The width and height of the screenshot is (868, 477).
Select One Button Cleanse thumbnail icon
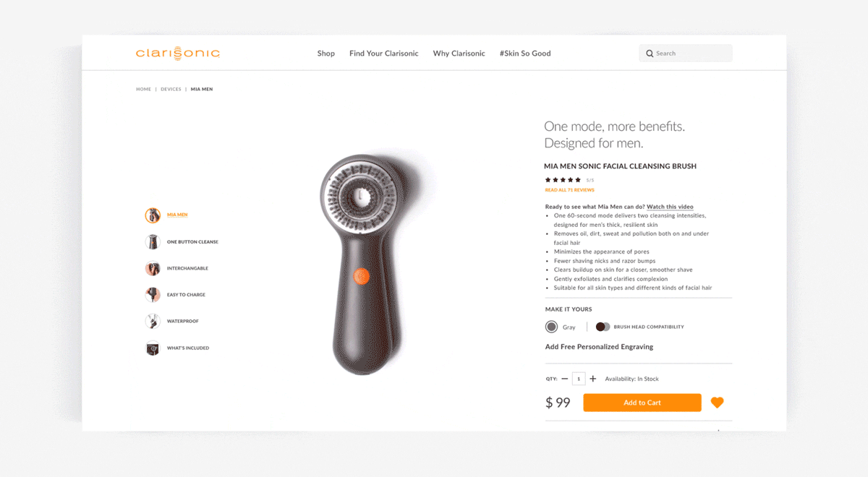click(153, 241)
